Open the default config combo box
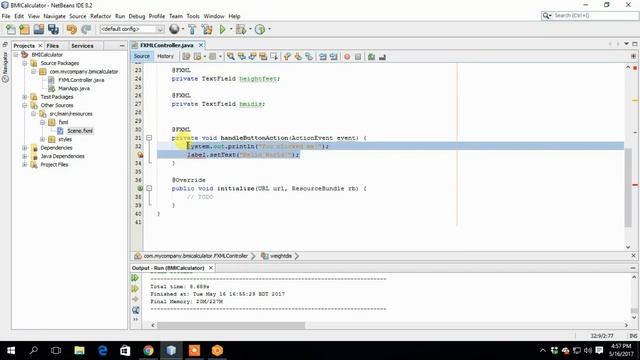Screen dimensions: 640x360 (132, 29)
